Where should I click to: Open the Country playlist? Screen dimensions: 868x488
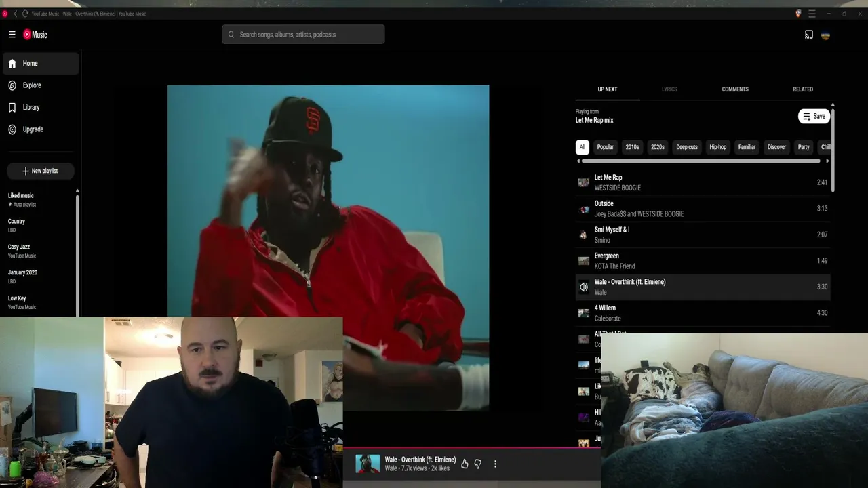coord(39,226)
